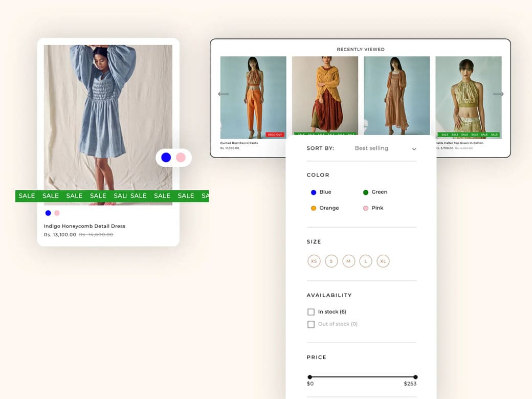Check the In stock (6) checkbox
532x399 pixels.
pos(311,312)
